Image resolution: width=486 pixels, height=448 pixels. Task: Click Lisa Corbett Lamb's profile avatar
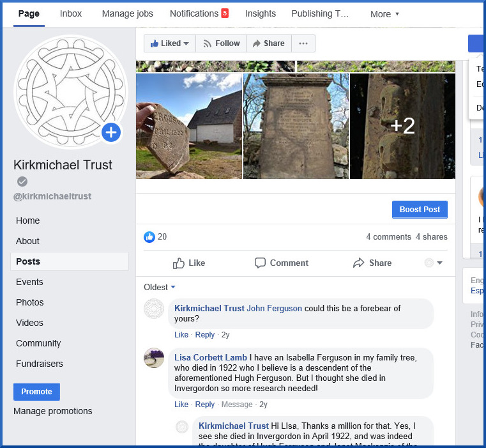(x=154, y=358)
